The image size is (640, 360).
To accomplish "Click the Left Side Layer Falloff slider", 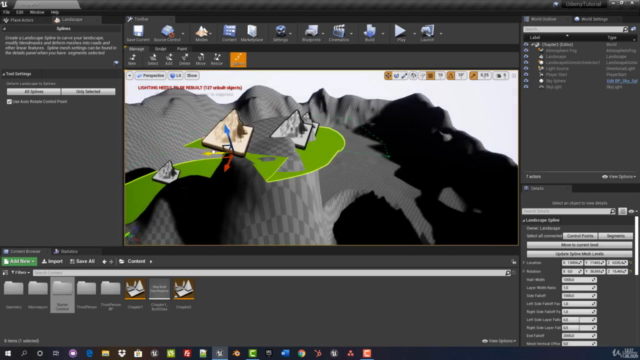I will [x=579, y=320].
